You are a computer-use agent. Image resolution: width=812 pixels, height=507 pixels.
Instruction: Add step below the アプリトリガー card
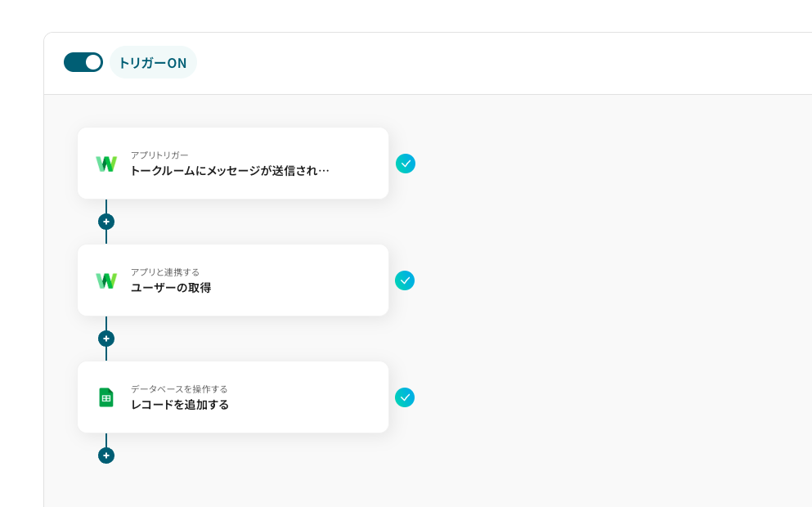(106, 222)
